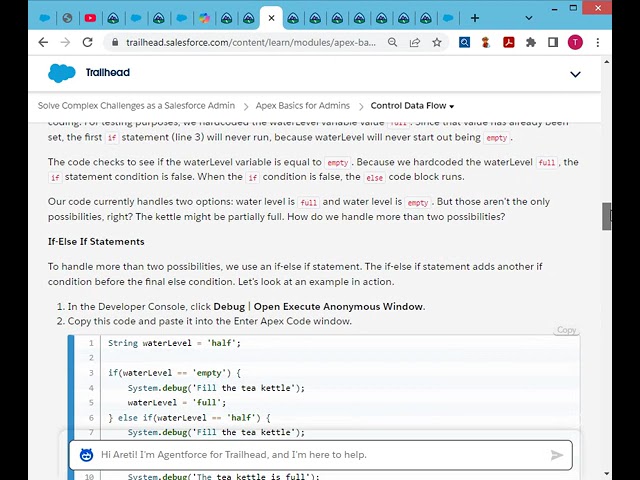Click line number 4 in code block
This screenshot has height=480, width=640.
[91, 388]
